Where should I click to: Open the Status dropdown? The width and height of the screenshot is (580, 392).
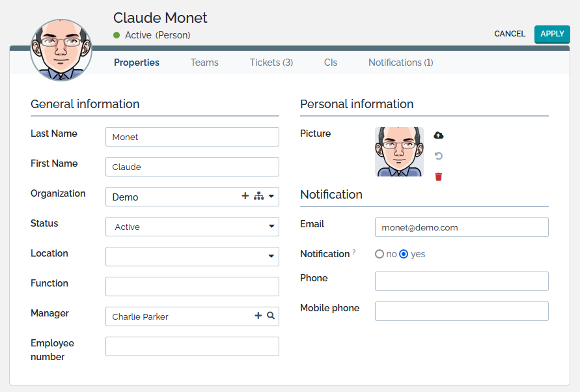point(271,227)
